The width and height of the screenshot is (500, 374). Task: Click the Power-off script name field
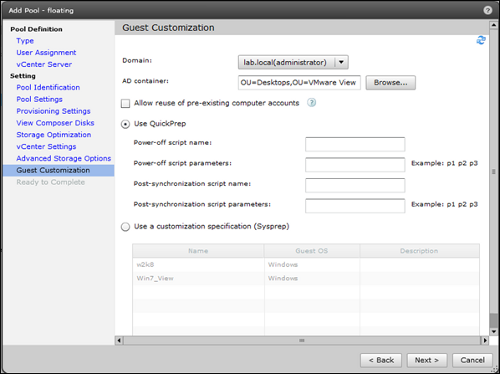(355, 144)
